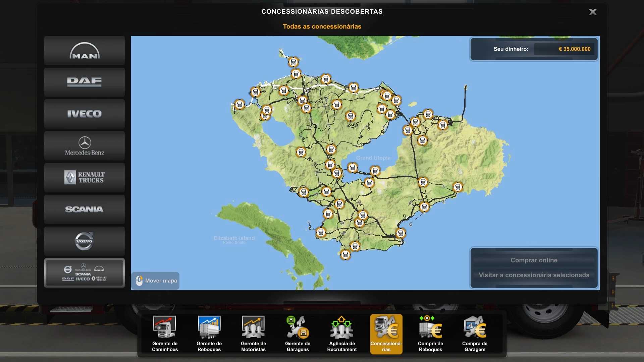Viewport: 644px width, 362px height.
Task: Open Compra de Reboques menu
Action: (x=430, y=334)
